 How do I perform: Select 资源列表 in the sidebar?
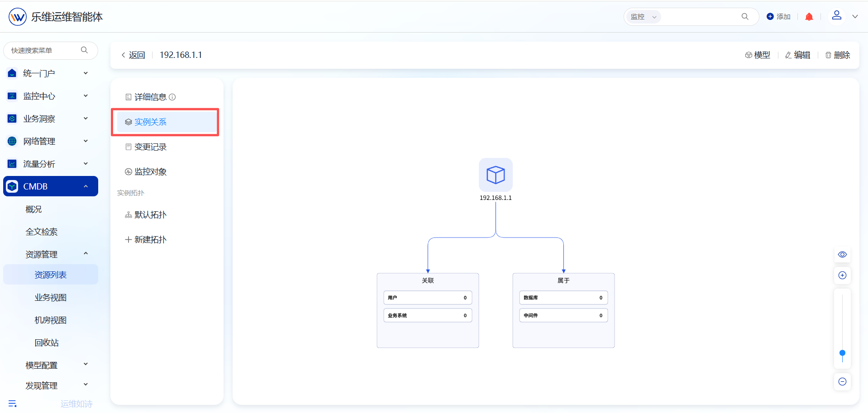tap(51, 275)
